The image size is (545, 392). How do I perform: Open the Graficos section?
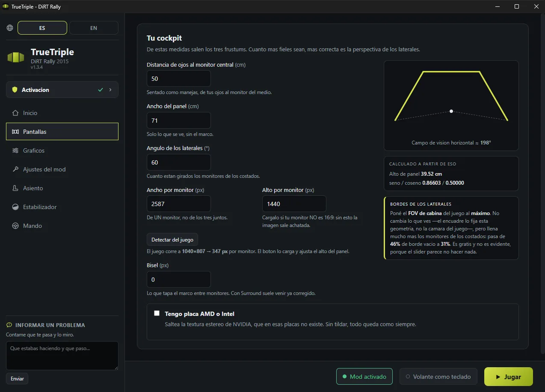(x=62, y=150)
